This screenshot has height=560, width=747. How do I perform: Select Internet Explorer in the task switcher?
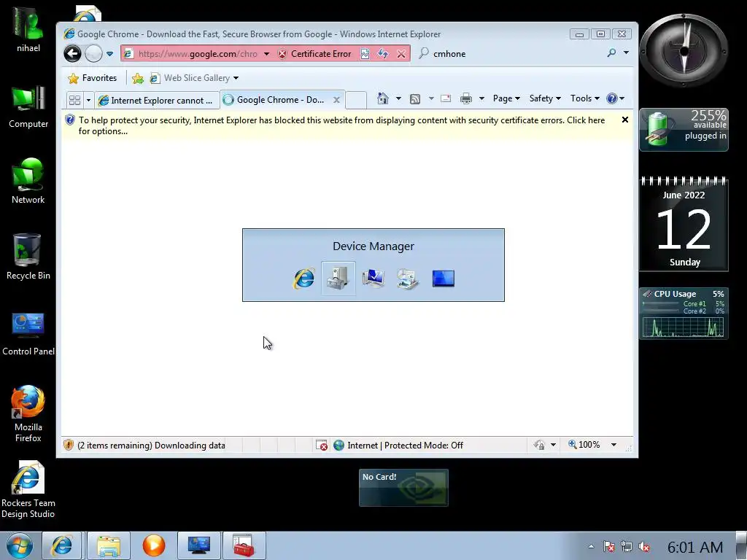[x=303, y=279]
